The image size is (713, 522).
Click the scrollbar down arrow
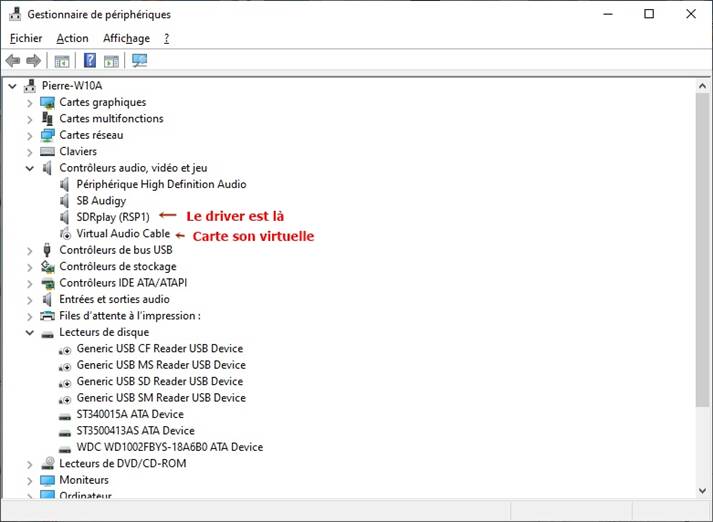click(x=702, y=491)
